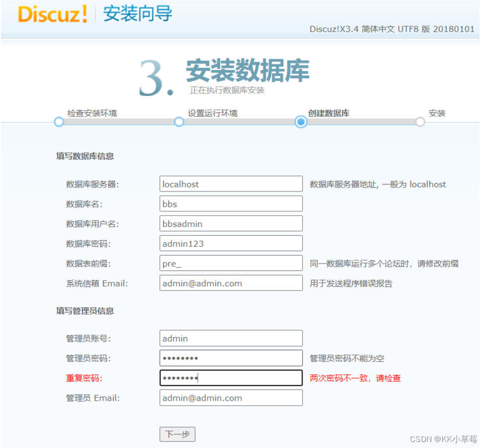Viewport: 485px width, 448px height.
Task: Click the 数据库名 label
Action: pos(84,204)
